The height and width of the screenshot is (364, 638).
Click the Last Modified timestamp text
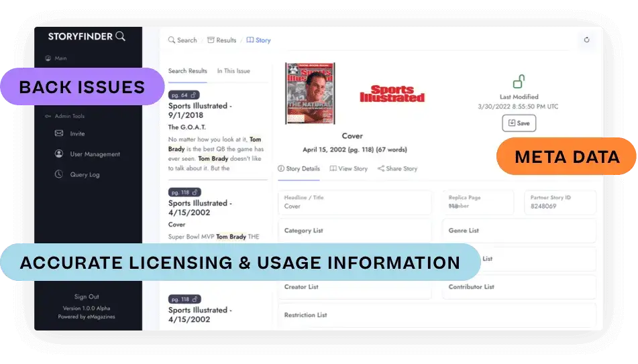tap(518, 107)
